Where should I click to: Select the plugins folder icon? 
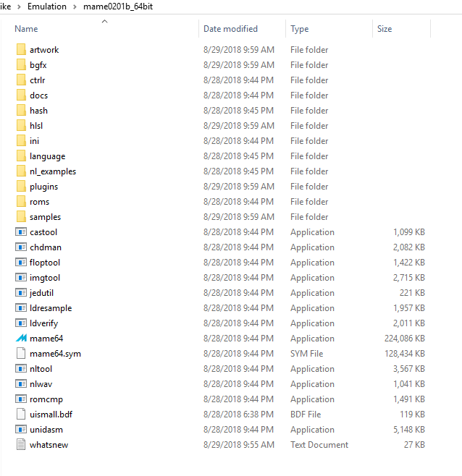21,186
